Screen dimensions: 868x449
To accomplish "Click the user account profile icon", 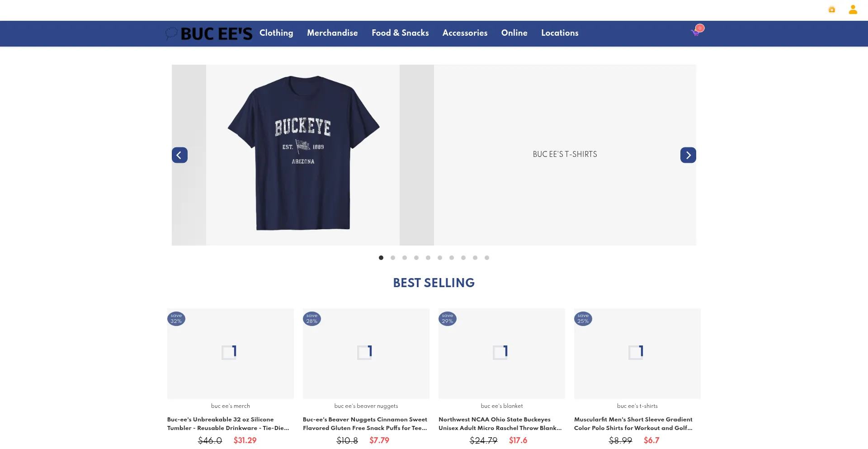I will pos(853,9).
